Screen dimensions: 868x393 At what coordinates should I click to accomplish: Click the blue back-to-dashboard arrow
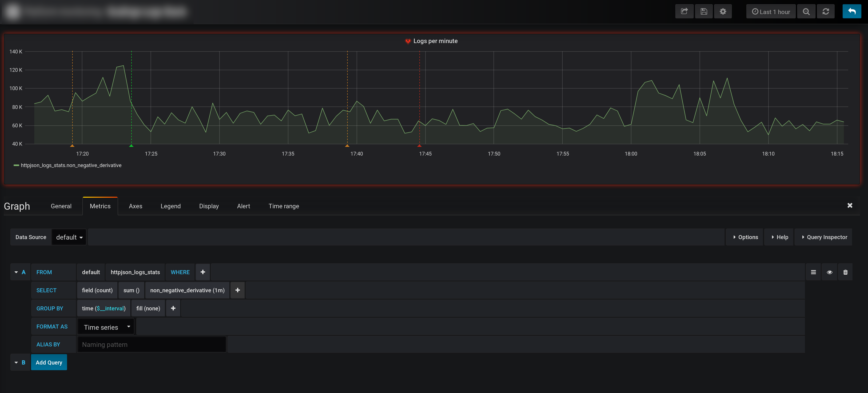coord(852,12)
